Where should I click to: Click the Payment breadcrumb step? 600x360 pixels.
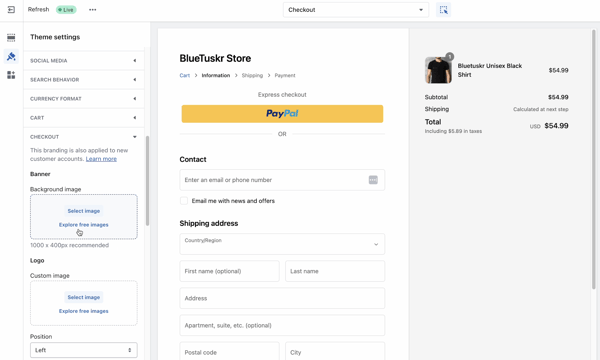click(285, 75)
